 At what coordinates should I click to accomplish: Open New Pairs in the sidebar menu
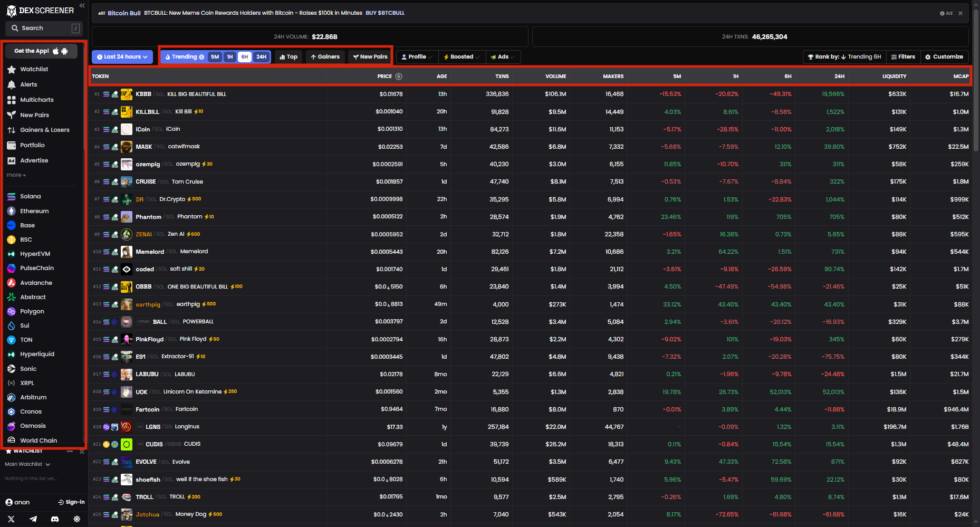tap(34, 115)
